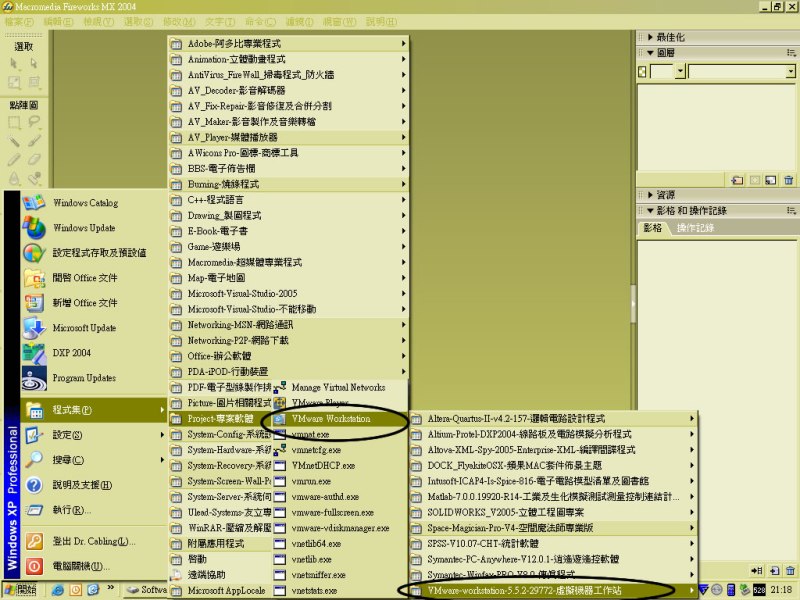Expand DOCK_FlyakiteOSX folder
800x600 pixels.
click(x=554, y=466)
